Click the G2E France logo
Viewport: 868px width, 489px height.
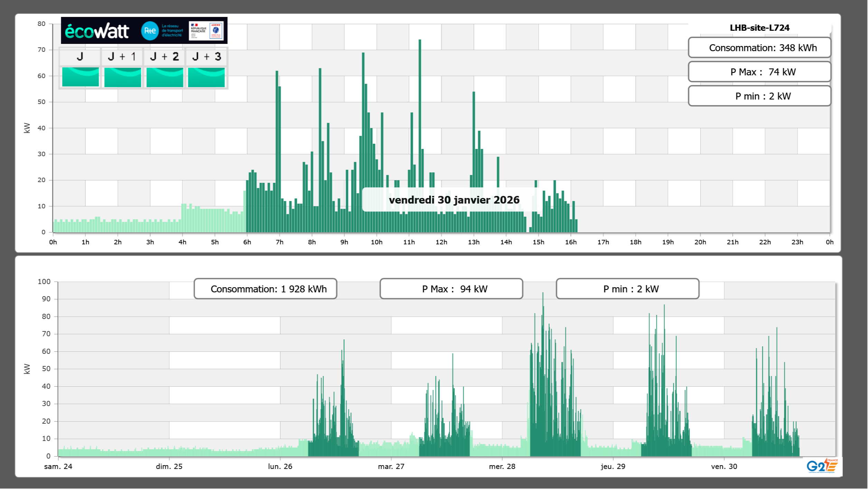[x=822, y=466]
